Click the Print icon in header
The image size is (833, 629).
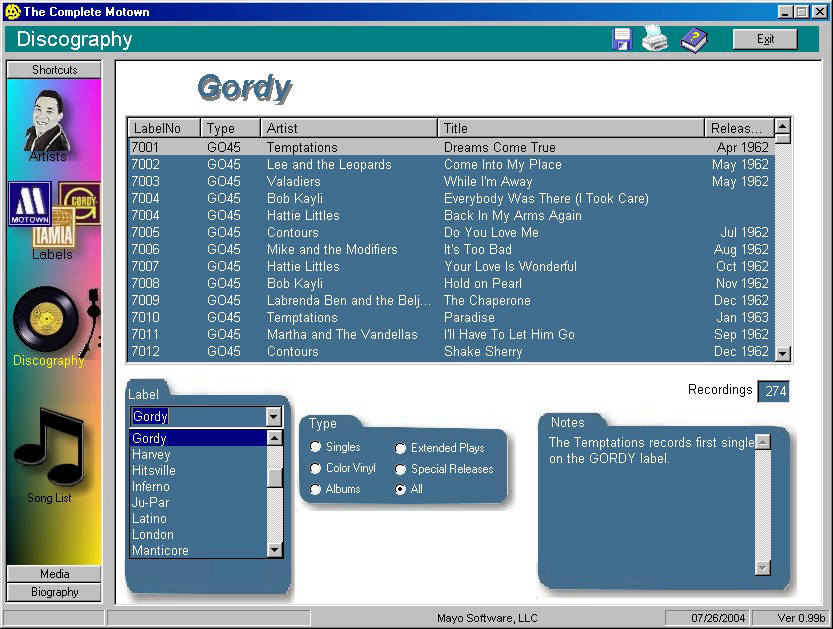tap(654, 39)
